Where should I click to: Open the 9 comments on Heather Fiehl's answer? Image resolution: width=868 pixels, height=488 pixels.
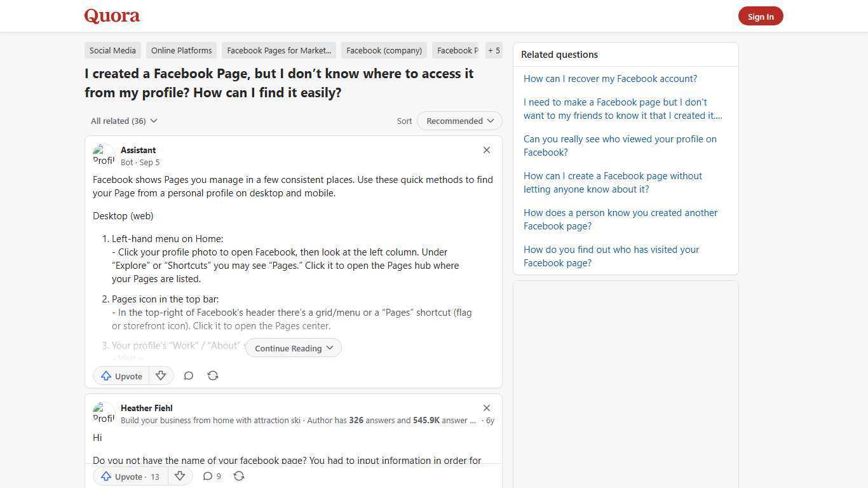[211, 476]
